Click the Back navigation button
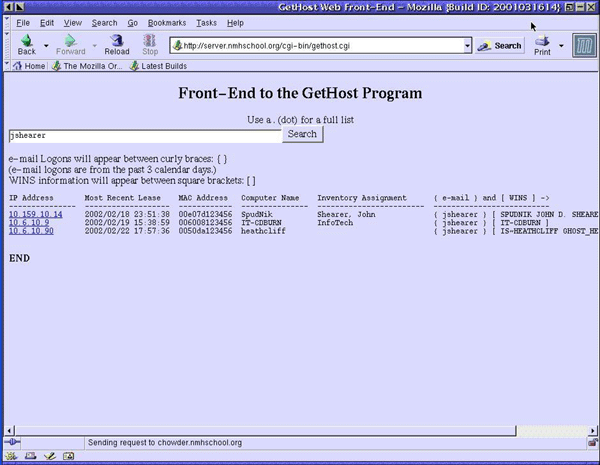 tap(26, 45)
